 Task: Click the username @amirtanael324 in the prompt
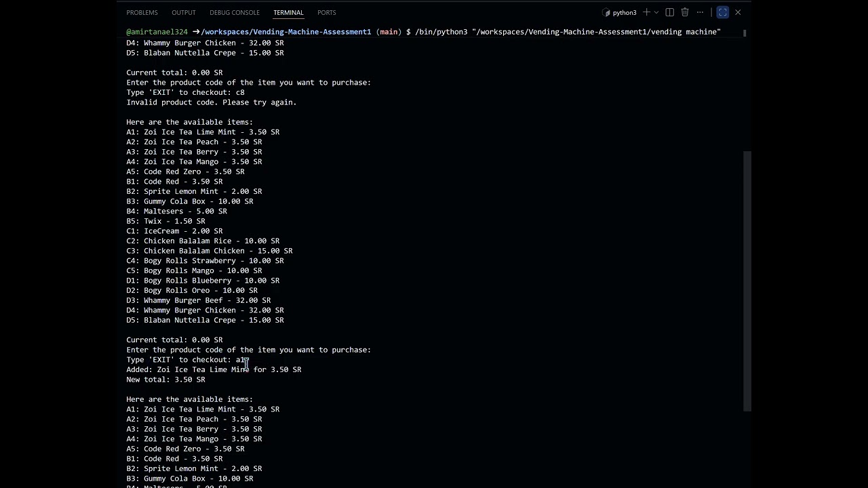[x=157, y=32]
